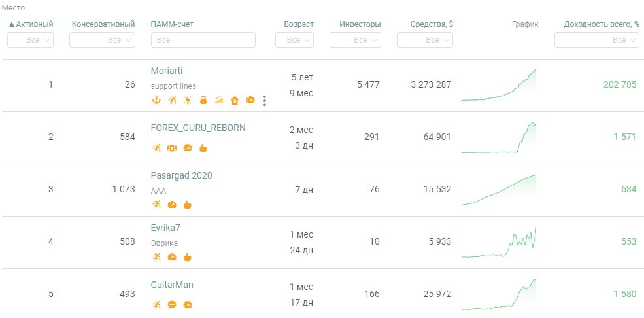Click the speech bubble icon under GuitarMan
The image size is (644, 318).
pos(172,304)
